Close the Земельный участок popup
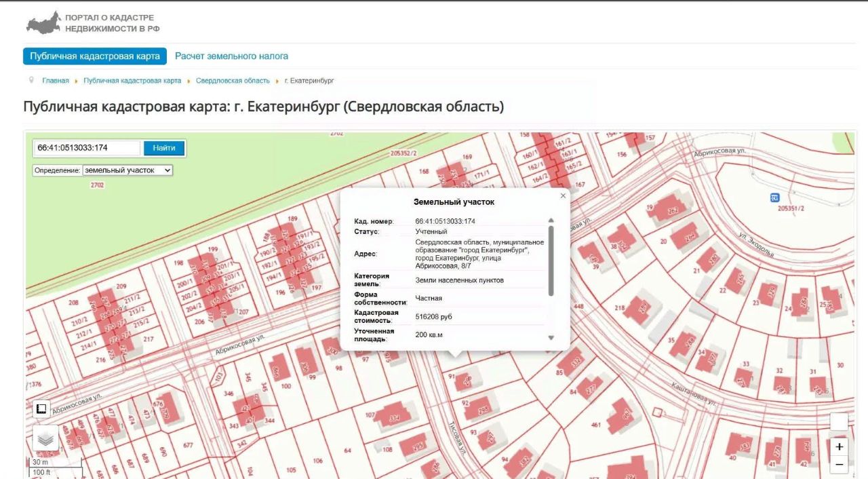Image resolution: width=868 pixels, height=479 pixels. click(x=562, y=196)
